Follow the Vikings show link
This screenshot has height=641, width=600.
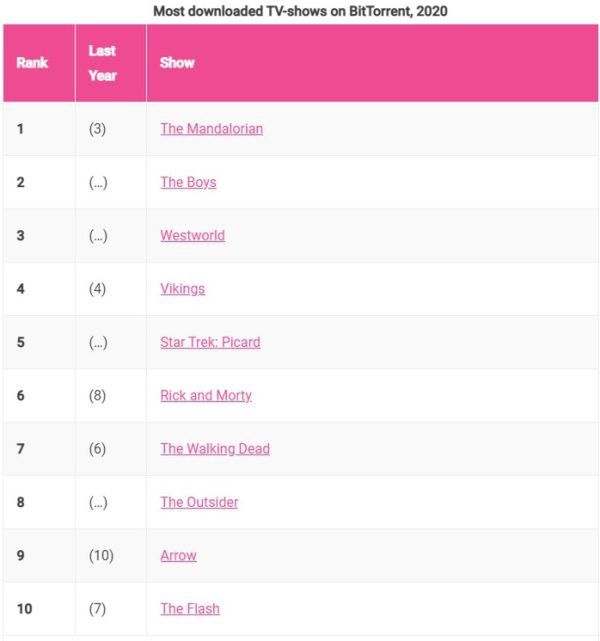[x=182, y=289]
